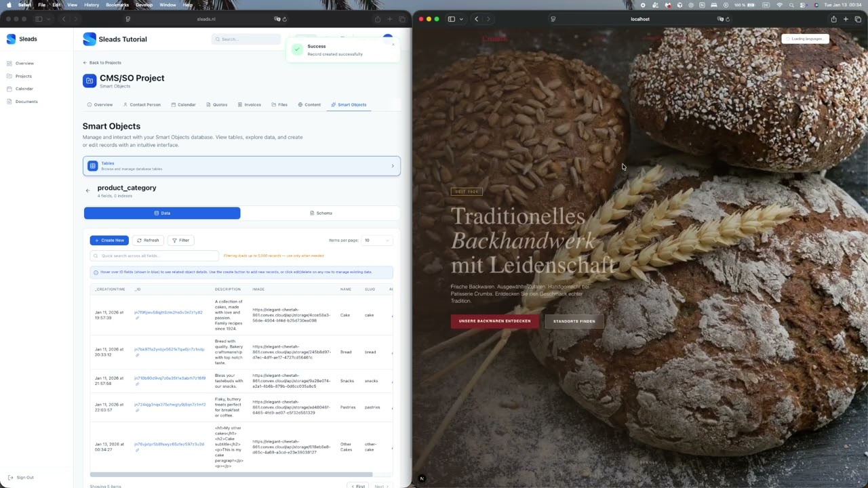Reload the localhost page
This screenshot has width=868, height=488.
pyautogui.click(x=728, y=19)
